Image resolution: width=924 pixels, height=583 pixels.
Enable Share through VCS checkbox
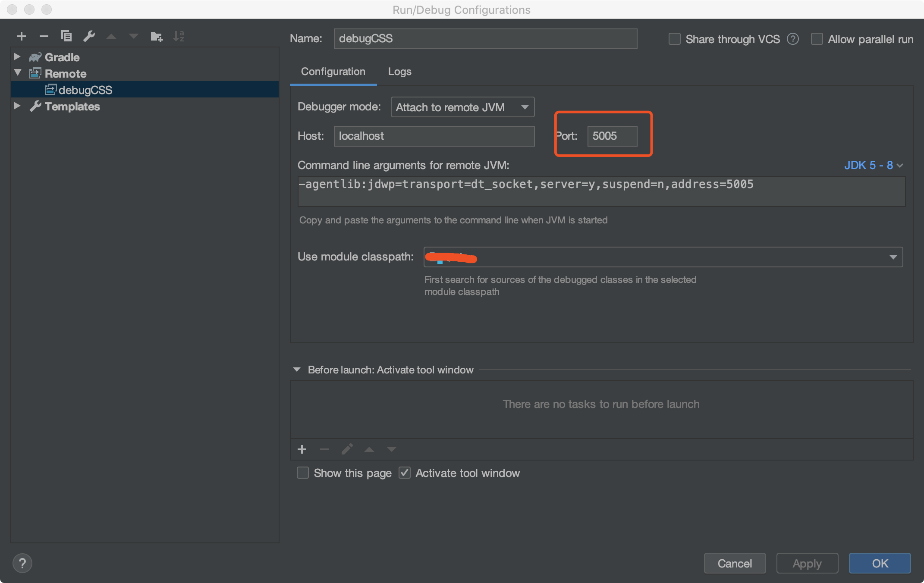(x=674, y=39)
